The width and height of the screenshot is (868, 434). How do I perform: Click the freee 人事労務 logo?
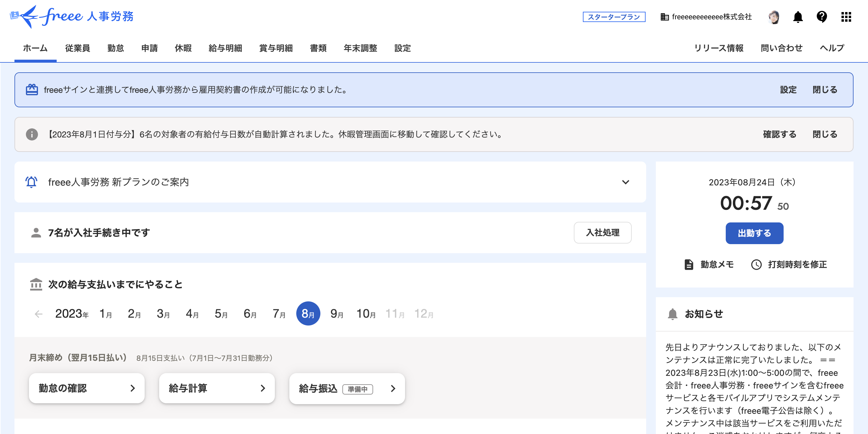[72, 16]
